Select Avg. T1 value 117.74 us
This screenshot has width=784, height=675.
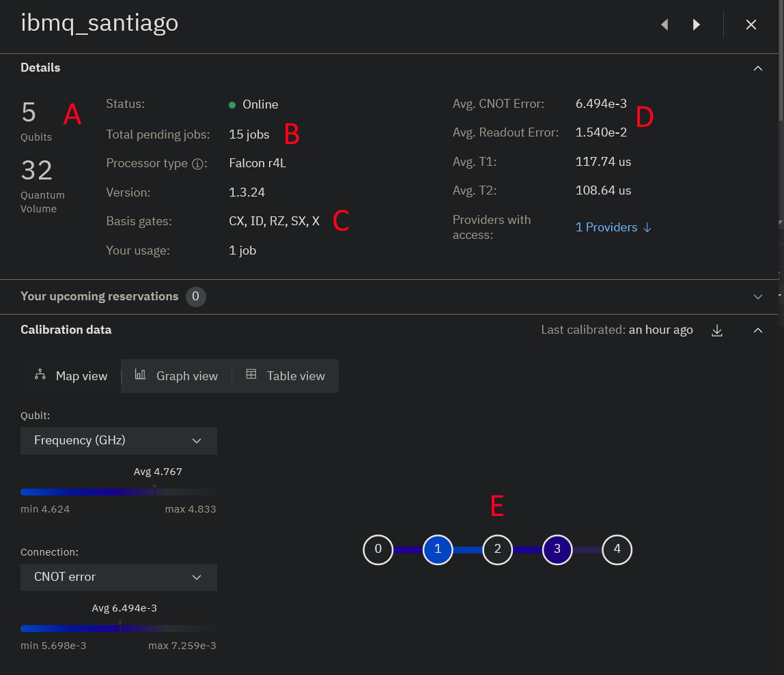click(603, 162)
